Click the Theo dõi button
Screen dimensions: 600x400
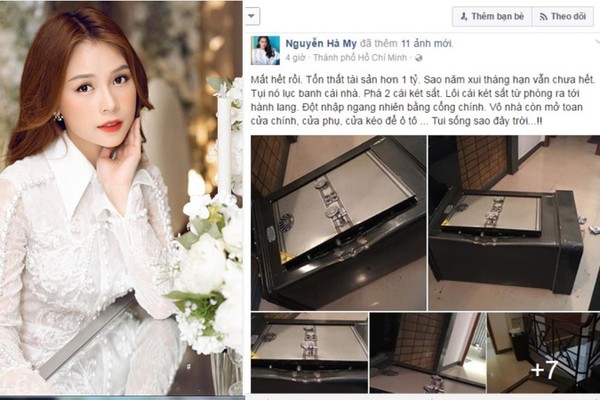(563, 16)
